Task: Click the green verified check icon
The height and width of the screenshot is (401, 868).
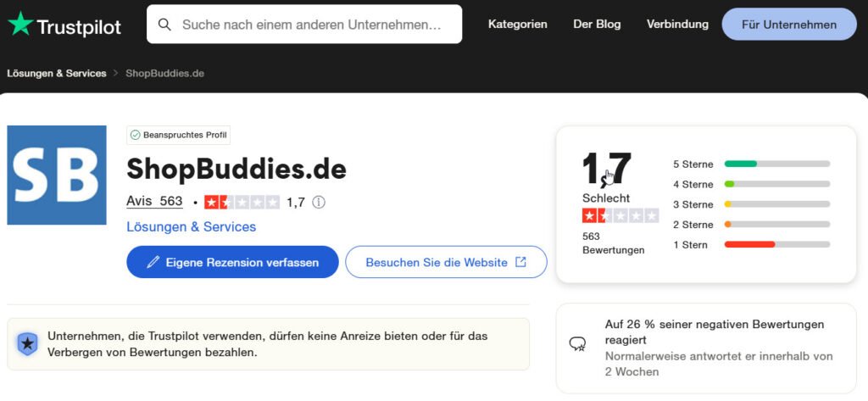Action: tap(135, 135)
